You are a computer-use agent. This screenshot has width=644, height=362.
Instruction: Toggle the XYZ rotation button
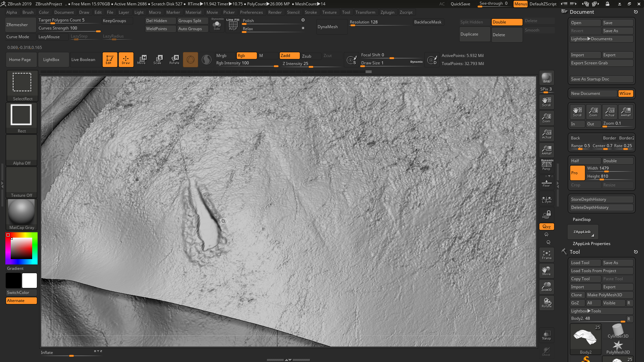546,227
